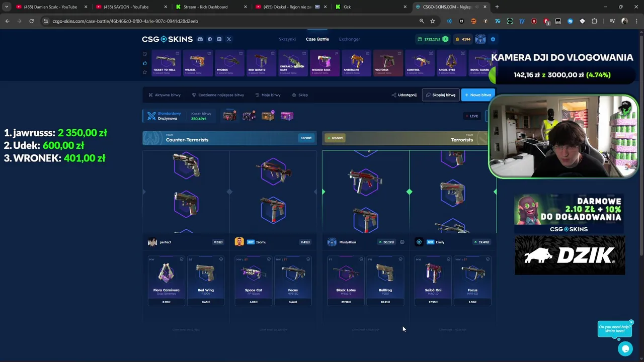The image size is (644, 362).
Task: Click the shield icon on Red Wing card
Action: point(221,259)
